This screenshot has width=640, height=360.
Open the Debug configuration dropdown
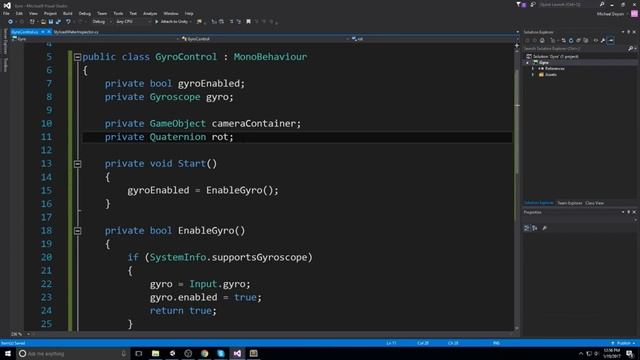click(x=102, y=22)
